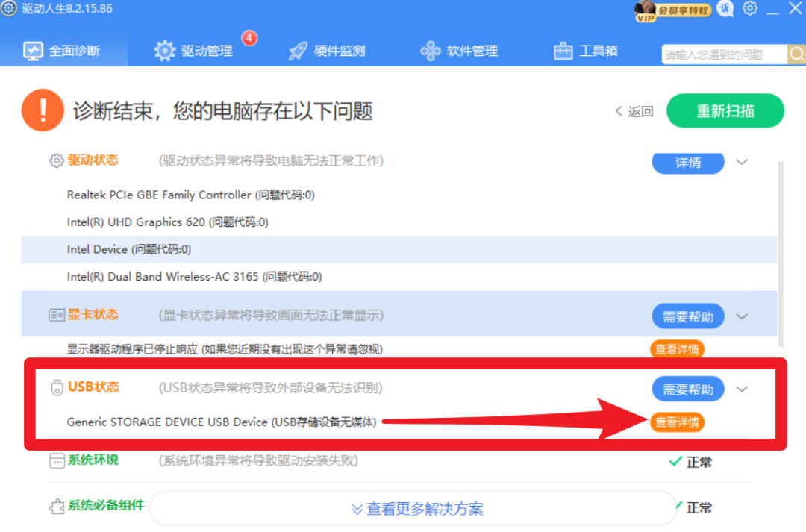The image size is (806, 532).
Task: Click the 显示器驱动程序已停止响应 message
Action: (225, 349)
